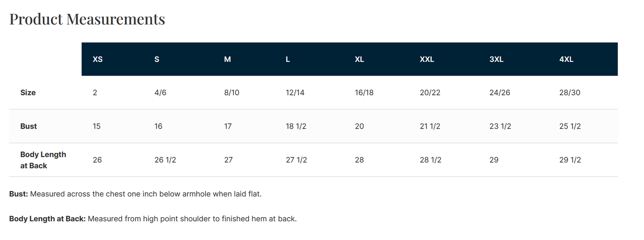Select the 3XL body length value 29
The width and height of the screenshot is (644, 240).
(494, 160)
